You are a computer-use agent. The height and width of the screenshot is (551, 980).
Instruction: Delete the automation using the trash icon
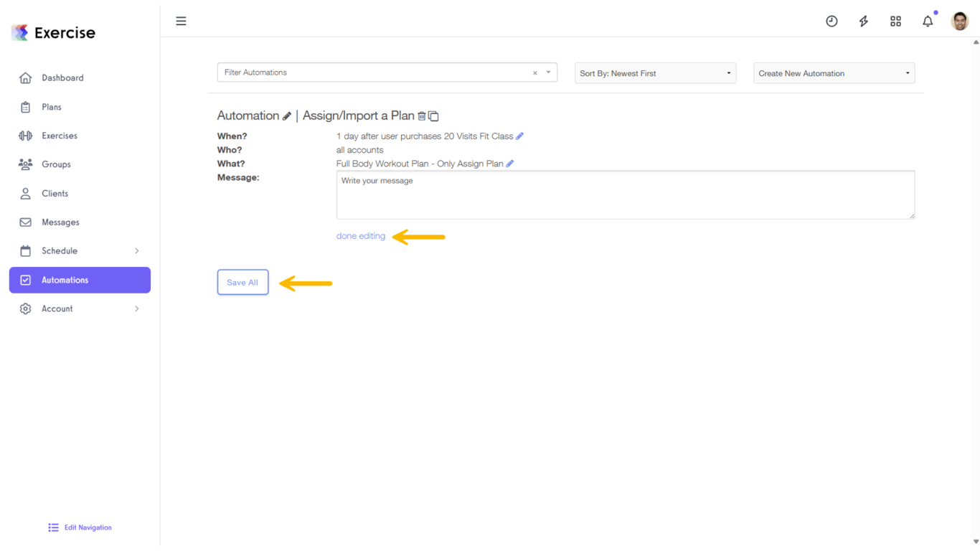click(423, 116)
